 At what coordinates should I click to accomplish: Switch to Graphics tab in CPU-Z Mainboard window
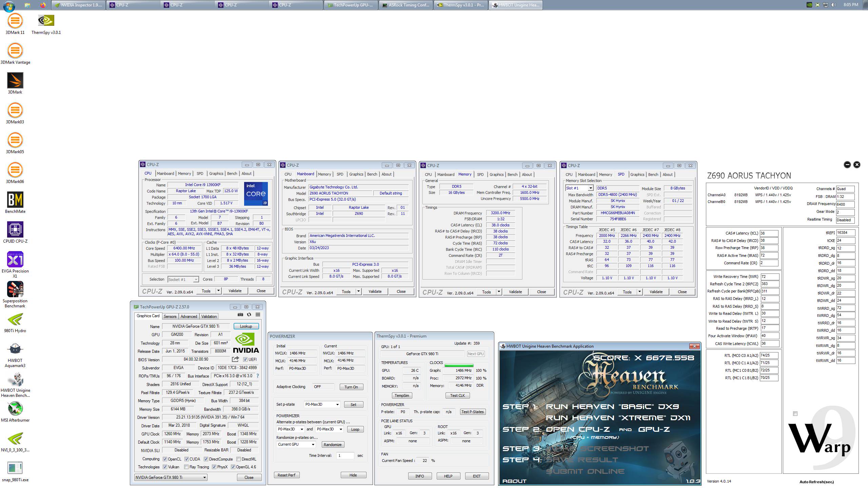[x=356, y=174]
